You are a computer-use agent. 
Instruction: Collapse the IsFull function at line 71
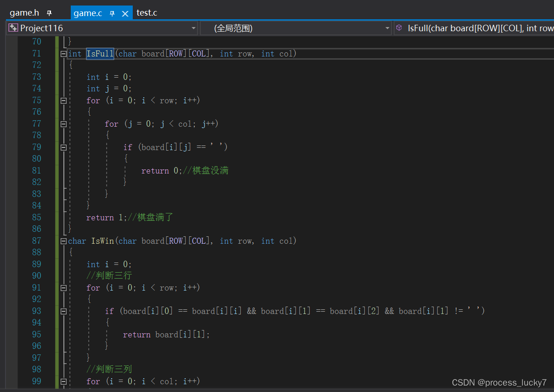click(x=63, y=54)
